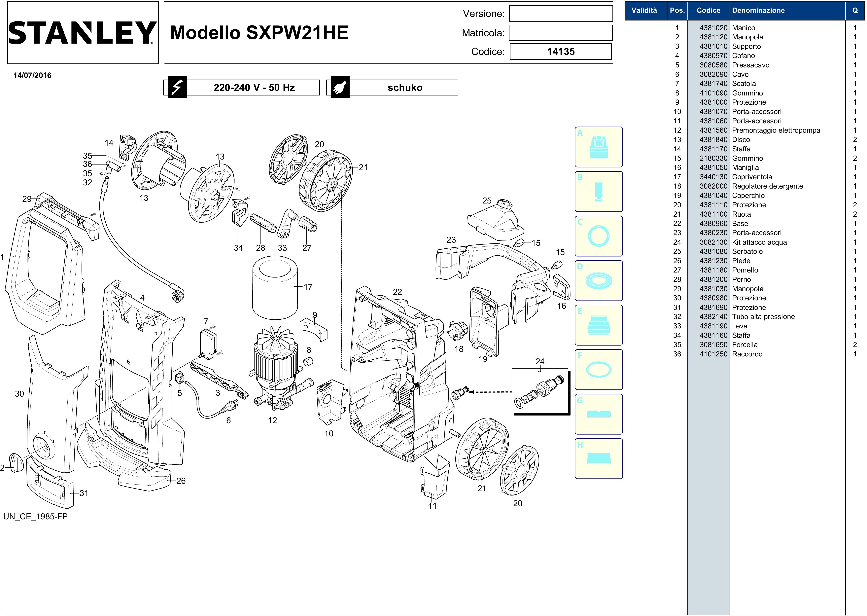
Task: Click the Matricola input field
Action: click(x=561, y=33)
